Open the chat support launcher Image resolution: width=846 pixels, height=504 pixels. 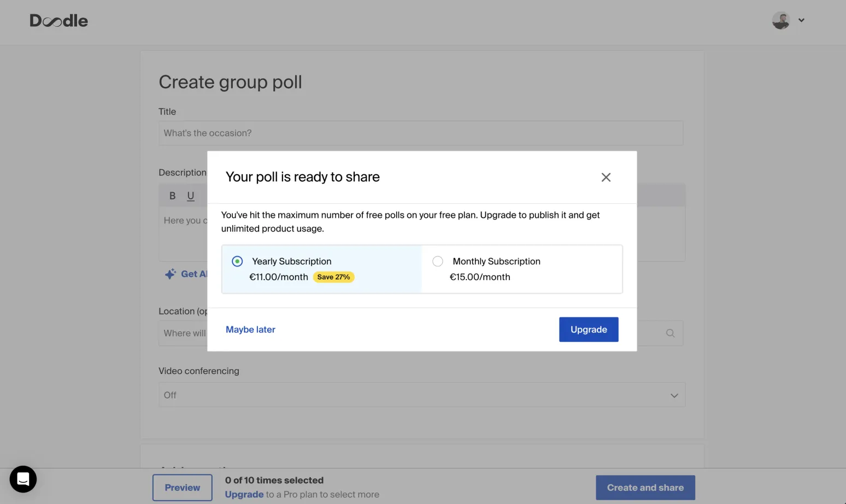pyautogui.click(x=23, y=479)
